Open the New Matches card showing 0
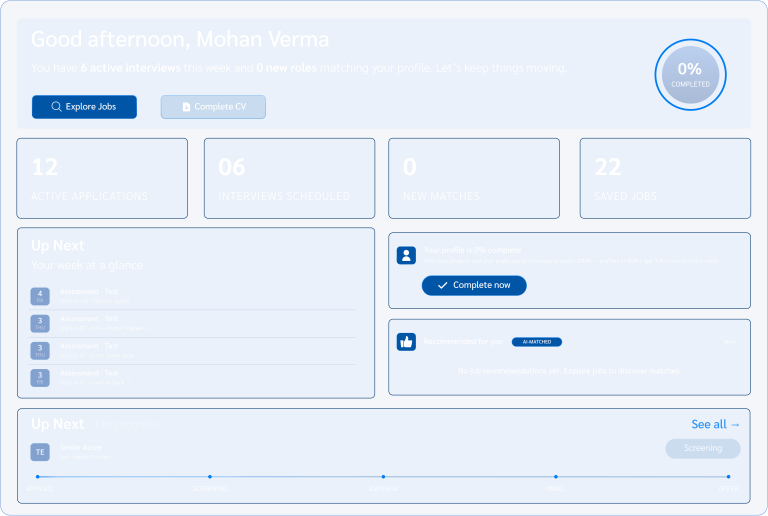The width and height of the screenshot is (768, 516). coord(474,178)
